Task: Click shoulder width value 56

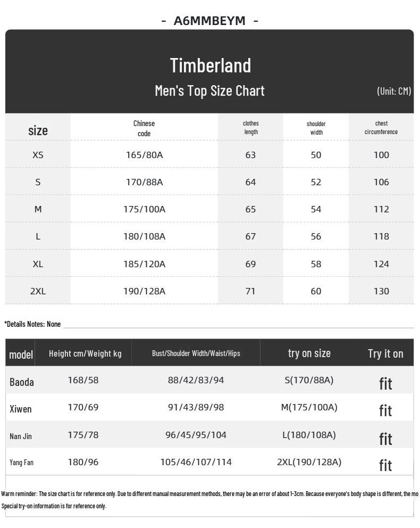Action: pos(316,236)
